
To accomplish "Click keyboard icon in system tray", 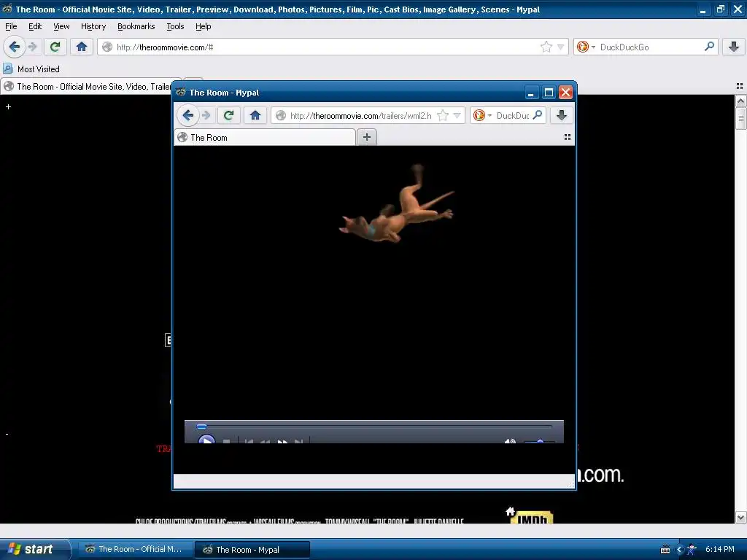I will click(665, 550).
